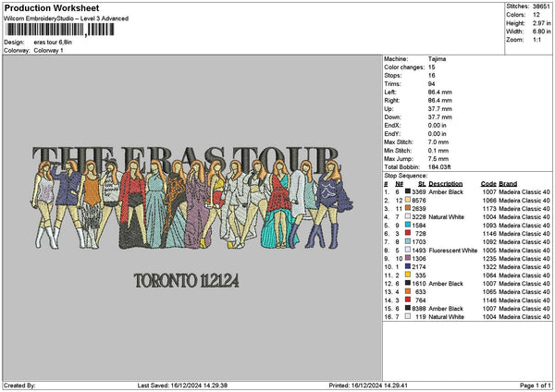The image size is (555, 392).
Task: Click the Colors value 12
Action: 536,15
